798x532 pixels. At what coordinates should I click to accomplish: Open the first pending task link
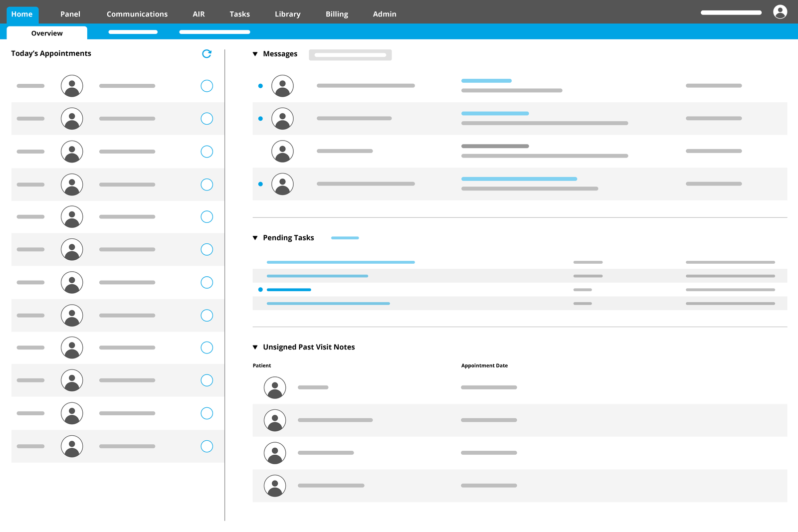pyautogui.click(x=341, y=262)
